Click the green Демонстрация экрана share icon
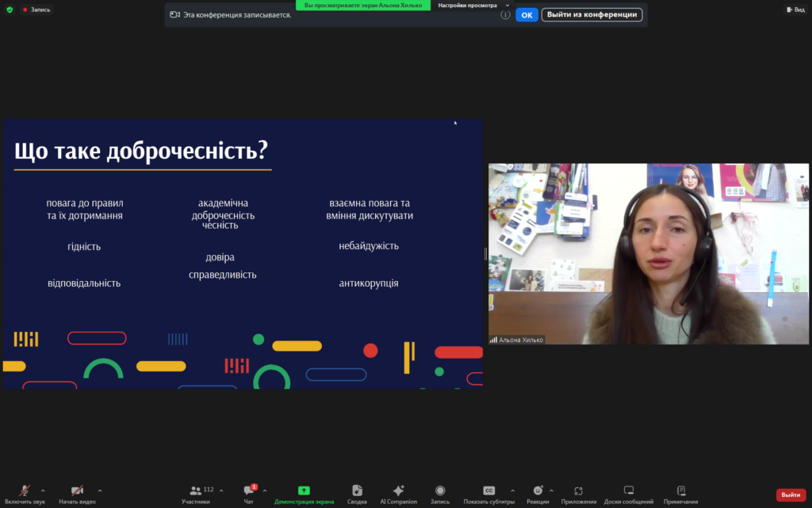The height and width of the screenshot is (508, 812). (x=304, y=491)
